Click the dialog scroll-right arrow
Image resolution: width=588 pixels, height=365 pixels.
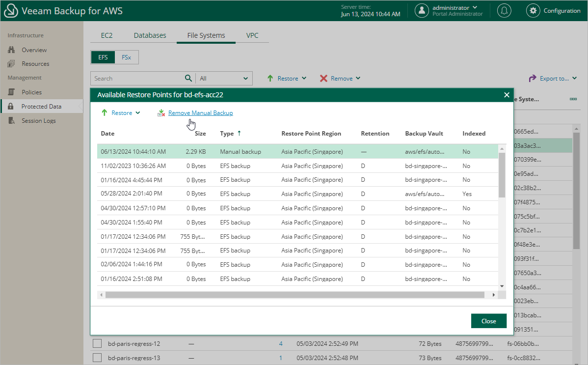tap(493, 295)
